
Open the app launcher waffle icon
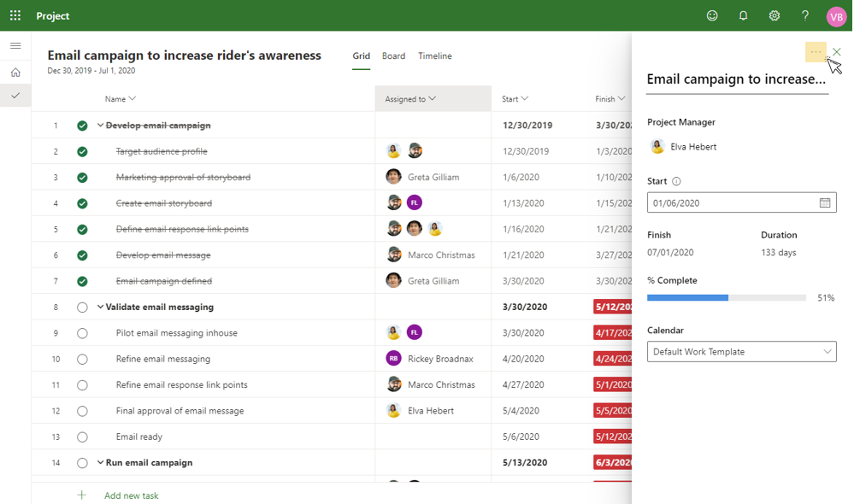click(x=15, y=15)
